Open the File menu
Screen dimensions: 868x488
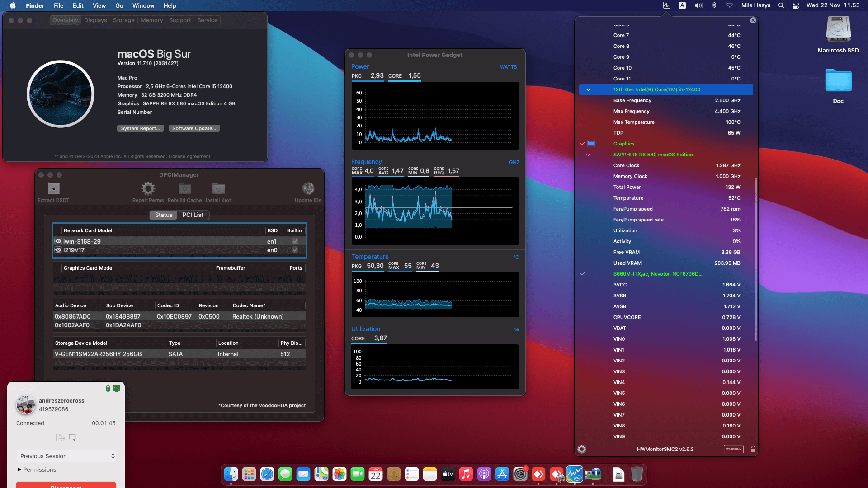click(58, 5)
